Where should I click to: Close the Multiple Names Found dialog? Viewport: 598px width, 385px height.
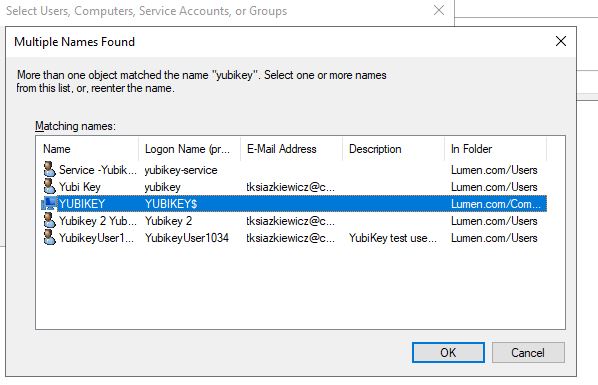pyautogui.click(x=561, y=41)
